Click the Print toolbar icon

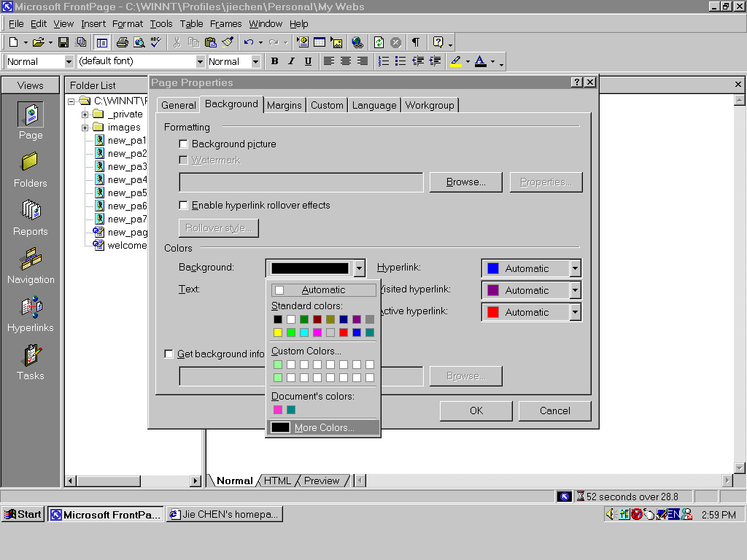pos(123,42)
